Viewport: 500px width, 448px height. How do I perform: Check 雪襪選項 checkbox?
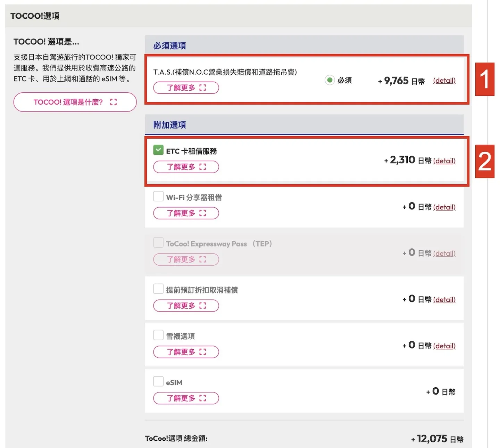(x=158, y=335)
